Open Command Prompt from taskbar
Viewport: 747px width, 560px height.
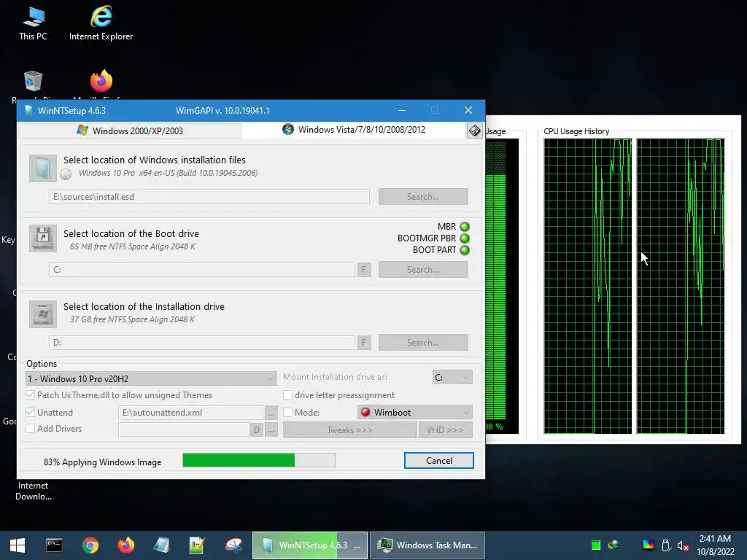(x=54, y=545)
